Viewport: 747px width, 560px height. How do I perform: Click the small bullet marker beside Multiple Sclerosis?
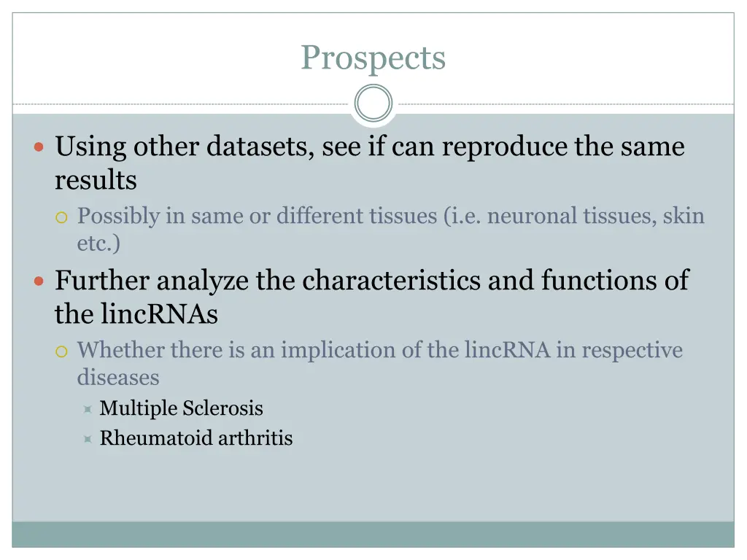click(88, 410)
